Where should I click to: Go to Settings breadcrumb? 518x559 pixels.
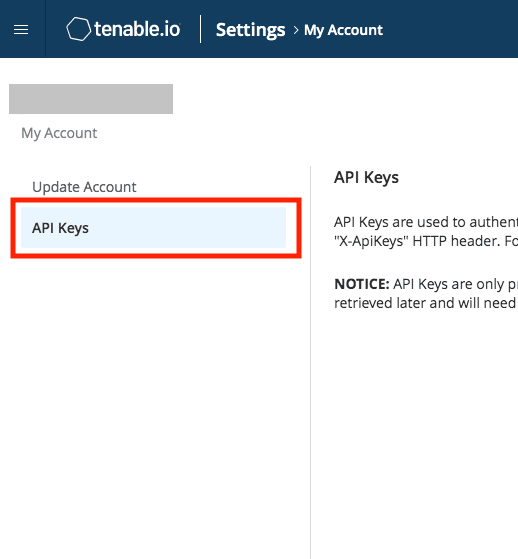click(x=250, y=30)
